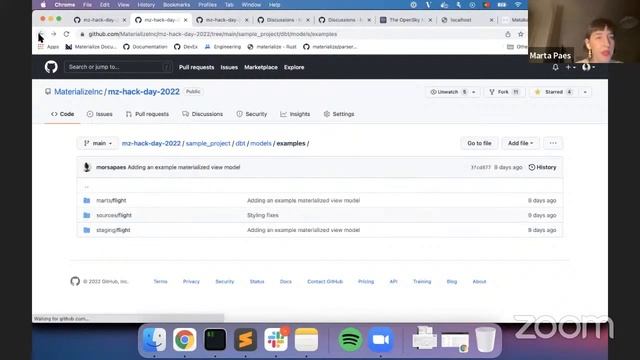
Task: Open Pull requests in top navigation
Action: (x=196, y=67)
